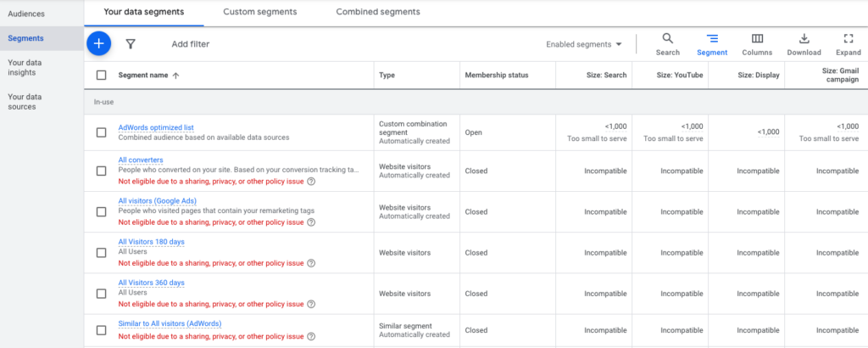Open the Combined segments tab
868x348 pixels.
pos(377,13)
